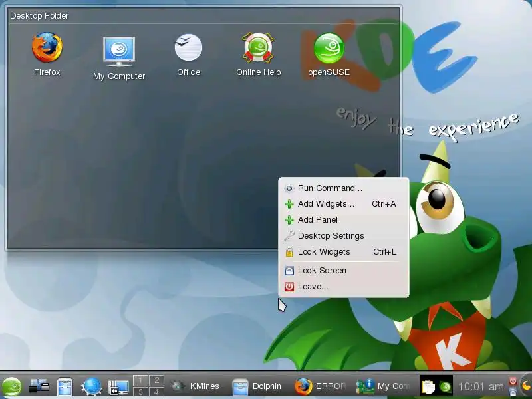
Task: Switch to the ERROR Firefox taskbar window
Action: pos(320,386)
